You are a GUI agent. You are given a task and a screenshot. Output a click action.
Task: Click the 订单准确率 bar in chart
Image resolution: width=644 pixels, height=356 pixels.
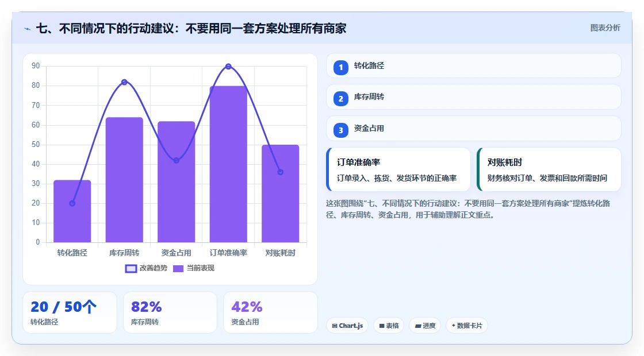(228, 164)
